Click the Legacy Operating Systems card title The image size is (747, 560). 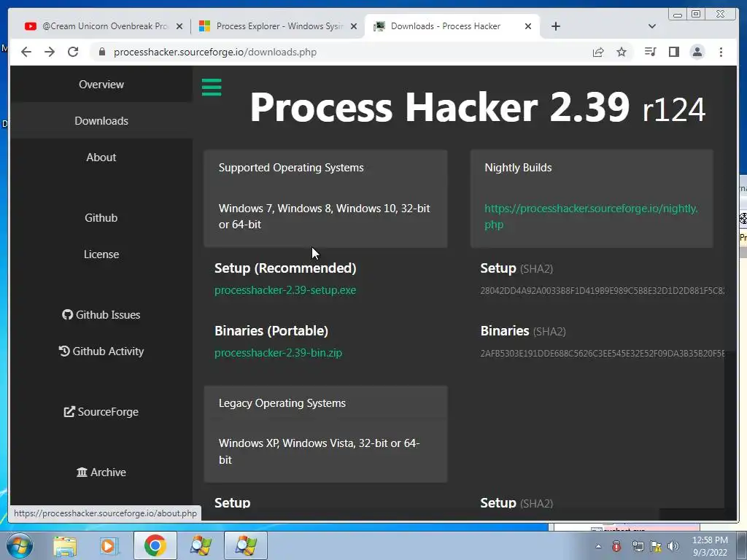(x=282, y=402)
